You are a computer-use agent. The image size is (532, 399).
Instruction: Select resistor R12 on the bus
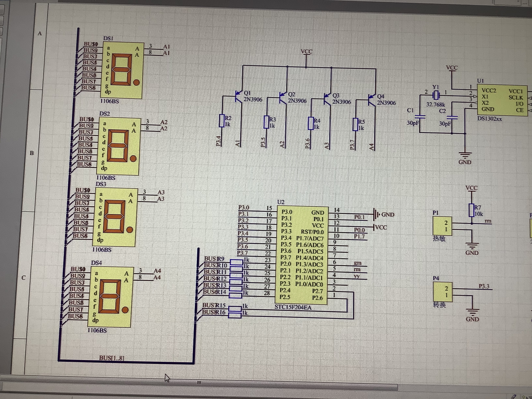(x=236, y=282)
